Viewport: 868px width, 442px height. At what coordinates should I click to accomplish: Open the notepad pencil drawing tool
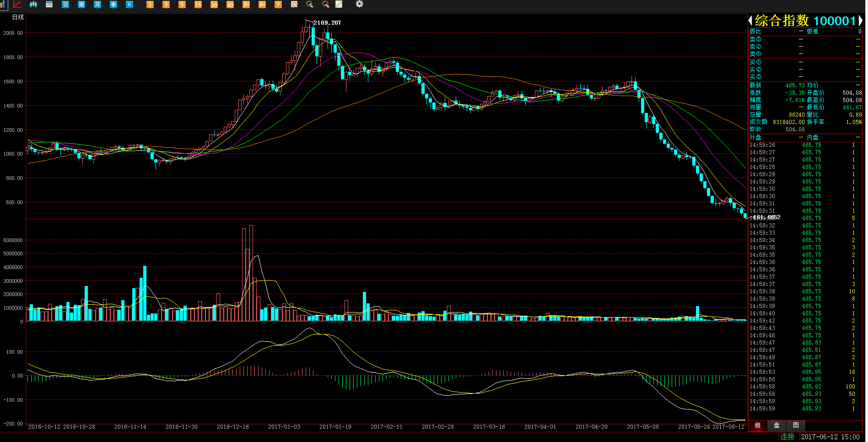tap(339, 5)
